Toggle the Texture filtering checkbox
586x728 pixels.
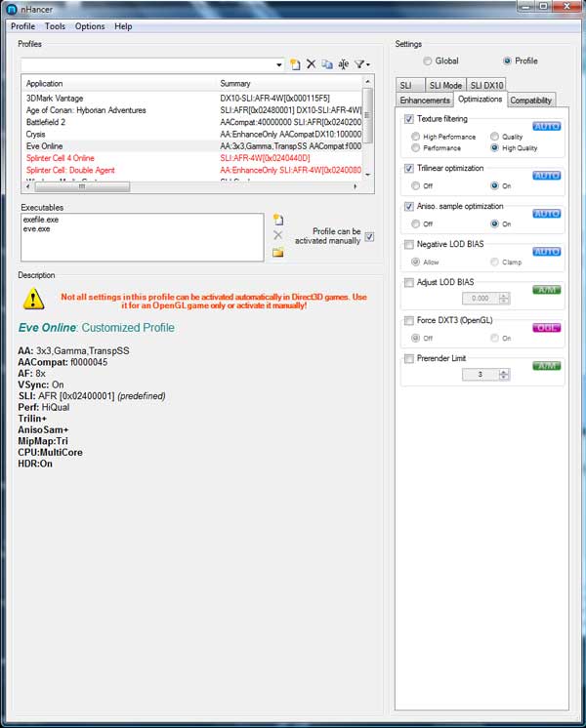409,119
